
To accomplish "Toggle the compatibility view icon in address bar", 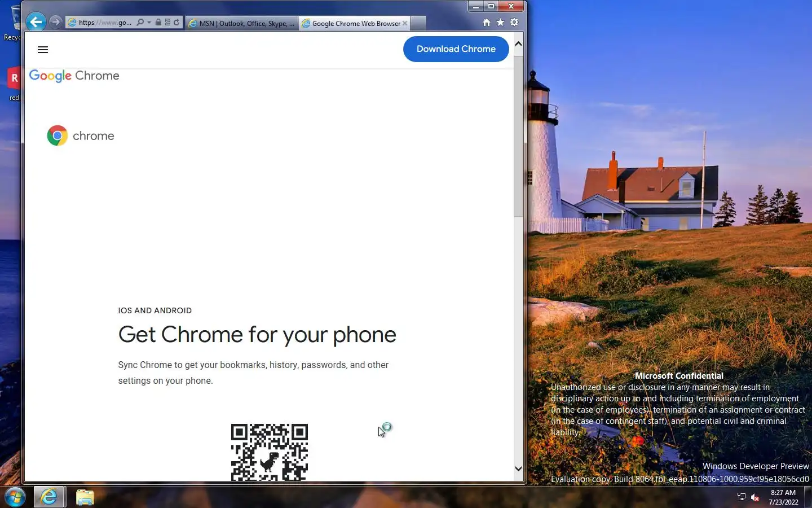I will pos(167,23).
